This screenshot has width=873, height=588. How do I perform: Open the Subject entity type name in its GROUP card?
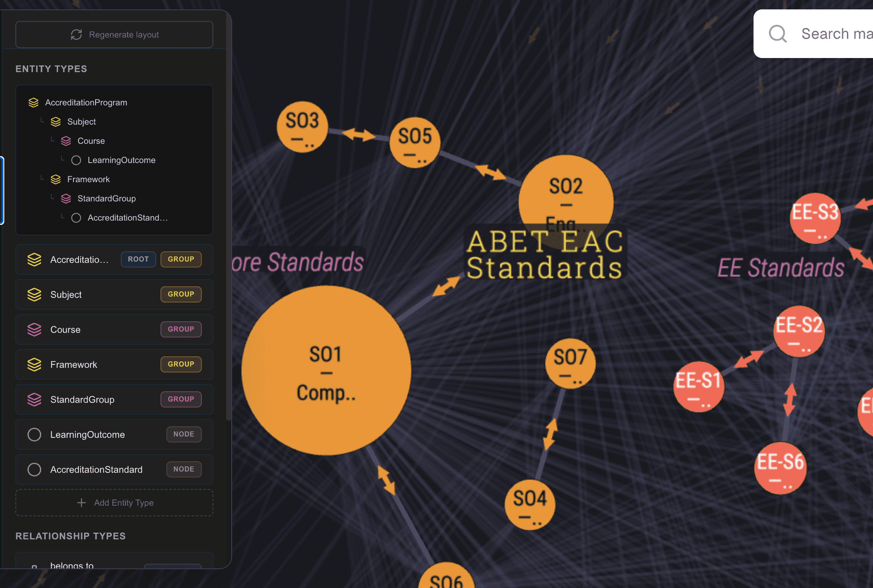coord(66,294)
